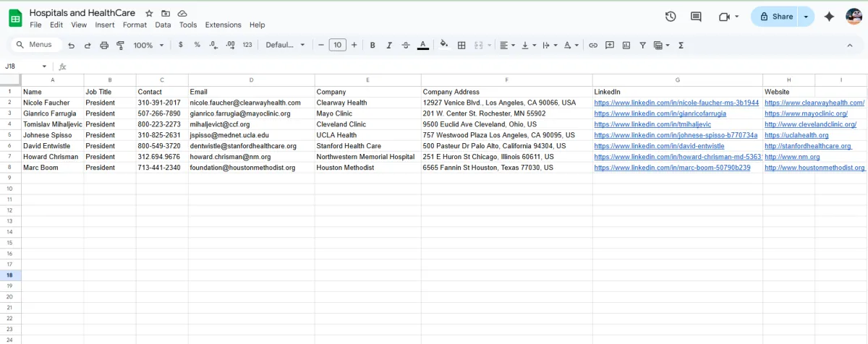868x344 pixels.
Task: Open the Extensions menu
Action: [223, 25]
